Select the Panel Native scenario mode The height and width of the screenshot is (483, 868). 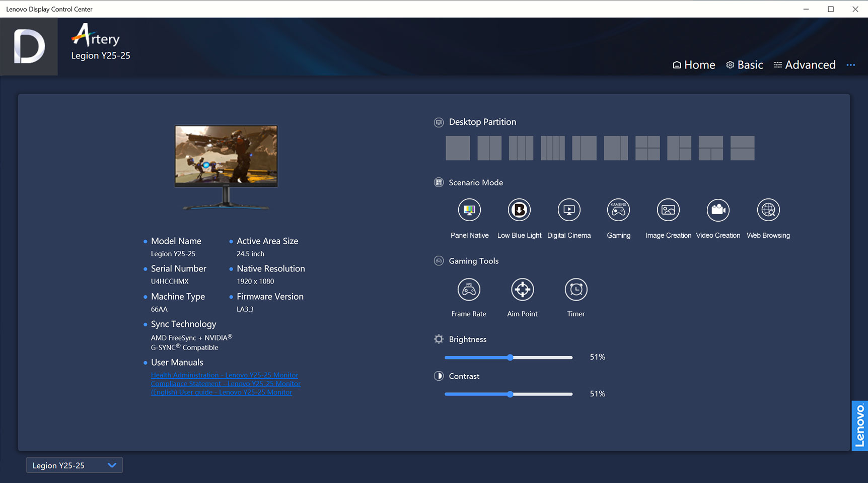(x=469, y=210)
